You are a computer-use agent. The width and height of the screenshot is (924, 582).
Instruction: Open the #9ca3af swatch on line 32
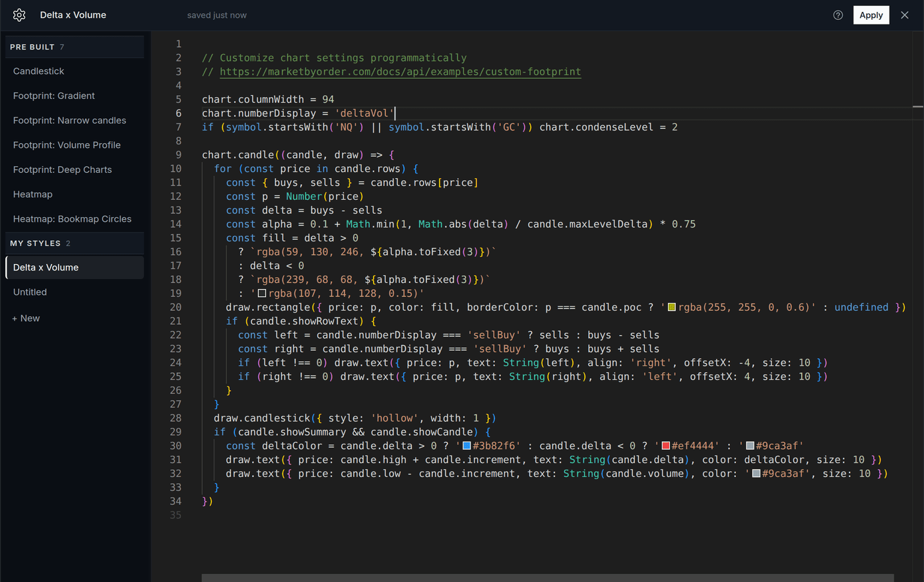tap(756, 474)
